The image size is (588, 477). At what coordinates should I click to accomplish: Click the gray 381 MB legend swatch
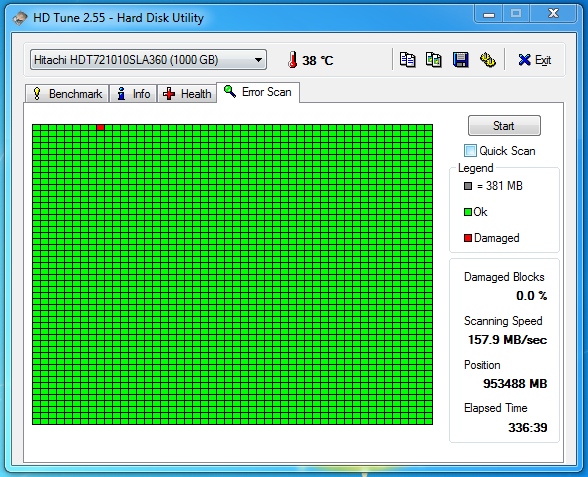[x=468, y=186]
